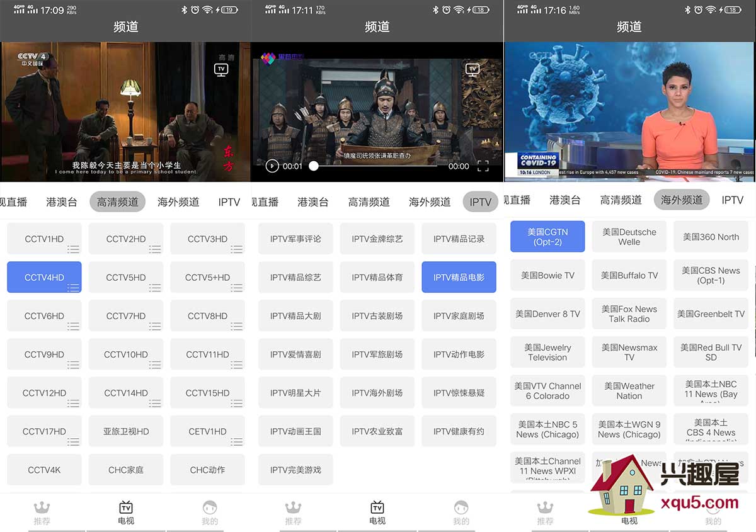Play the IPTV movie video

tap(272, 166)
